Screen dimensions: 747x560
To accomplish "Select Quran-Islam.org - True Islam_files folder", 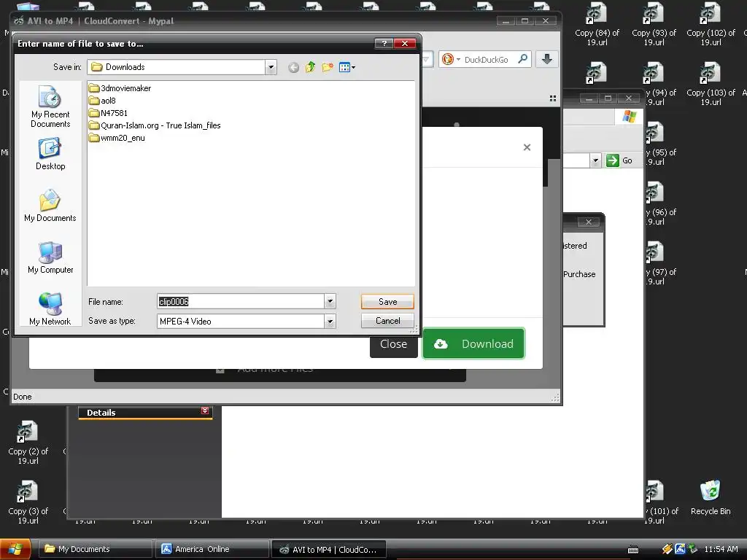I will (x=155, y=125).
